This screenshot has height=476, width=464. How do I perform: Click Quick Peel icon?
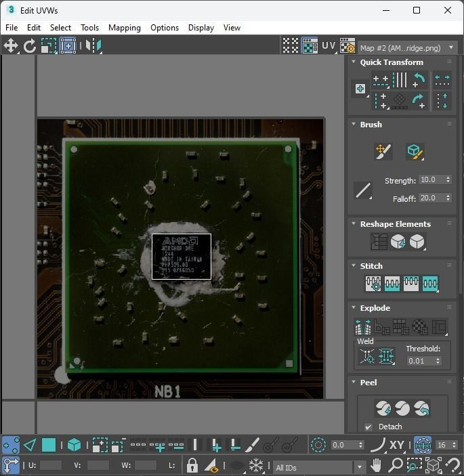[x=383, y=408]
